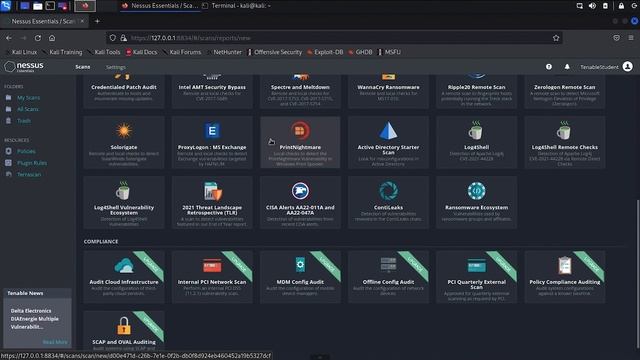Go back to the previous page
640x360 pixels.
(x=9, y=38)
